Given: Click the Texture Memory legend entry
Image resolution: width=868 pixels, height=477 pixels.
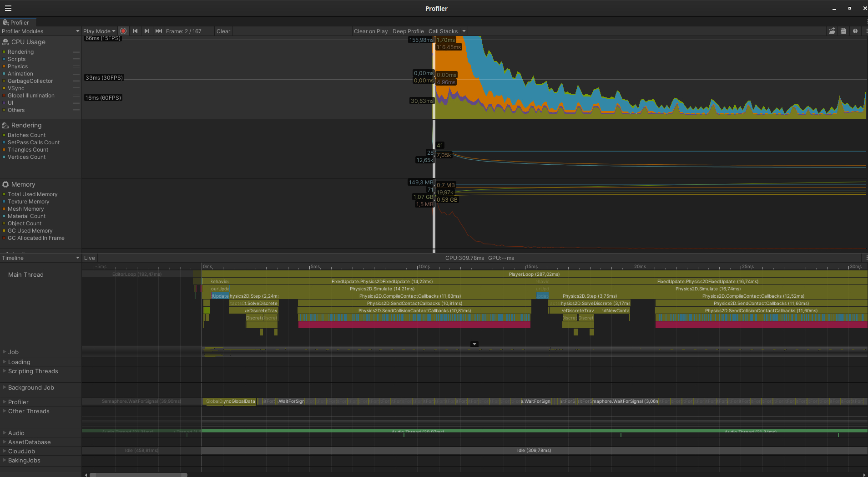Looking at the screenshot, I should [28, 202].
